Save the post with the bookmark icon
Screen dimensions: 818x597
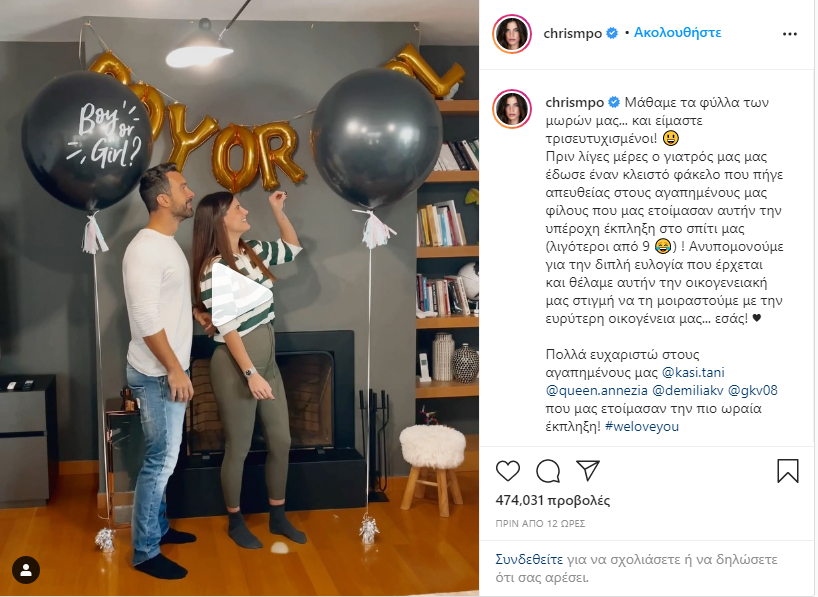pos(788,471)
